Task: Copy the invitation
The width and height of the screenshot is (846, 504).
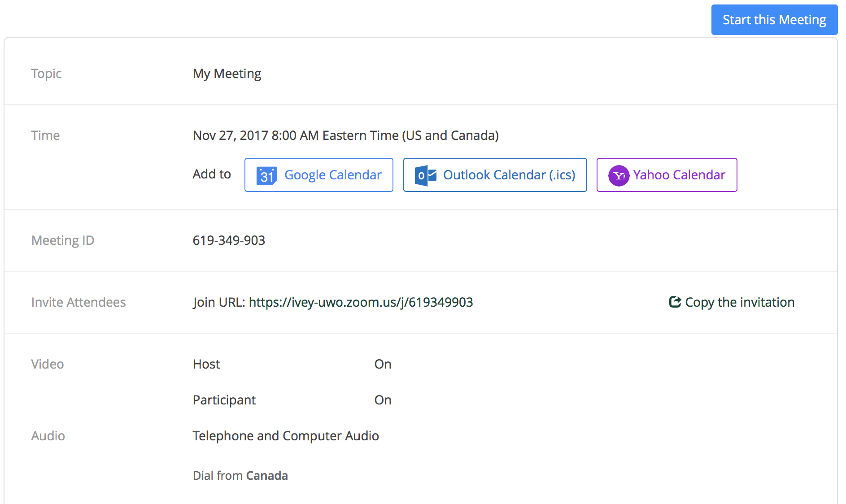Action: coord(731,302)
